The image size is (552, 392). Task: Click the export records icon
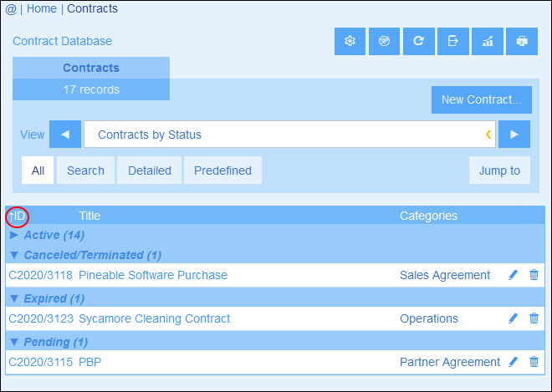453,41
